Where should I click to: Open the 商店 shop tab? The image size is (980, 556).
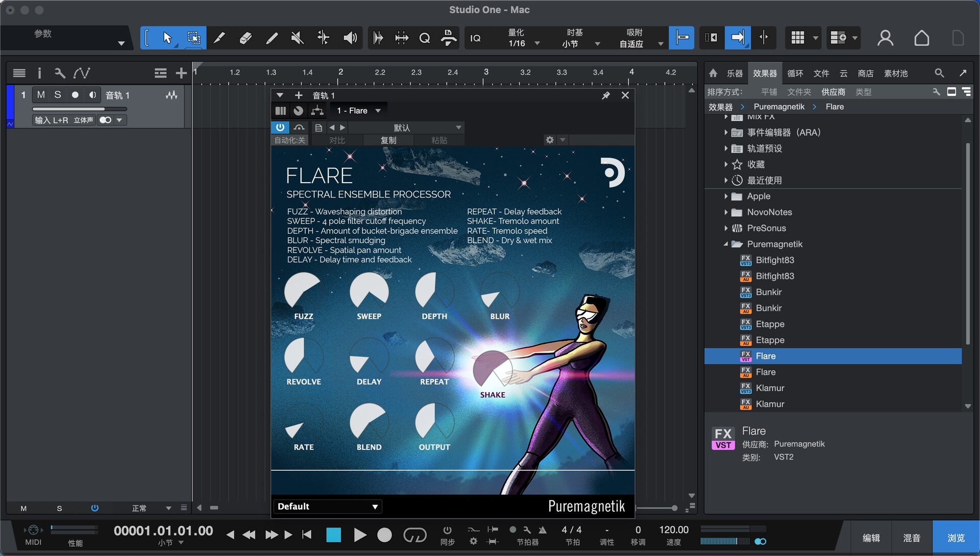click(x=865, y=73)
